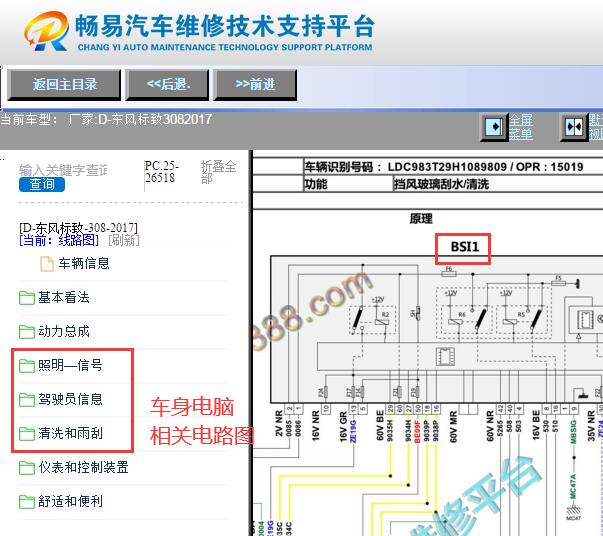
Task: Click folder icon beside 驾驶员信息
Action: [27, 400]
